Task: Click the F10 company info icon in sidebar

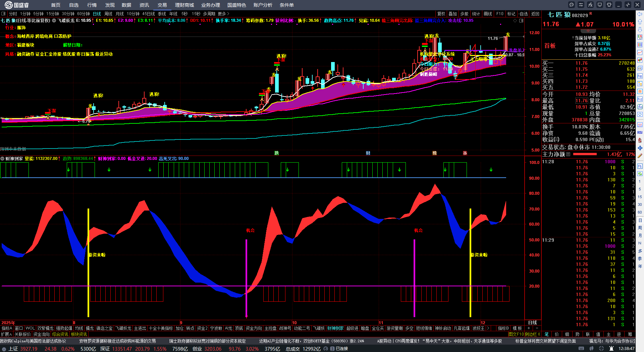Action: (x=640, y=76)
